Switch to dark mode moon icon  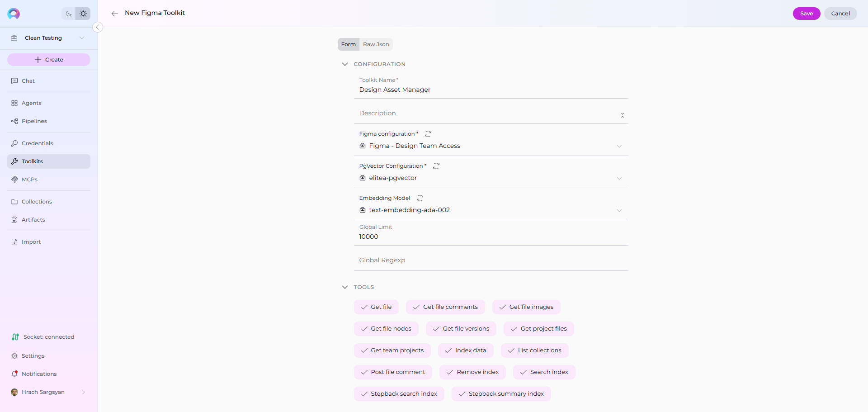(x=69, y=14)
